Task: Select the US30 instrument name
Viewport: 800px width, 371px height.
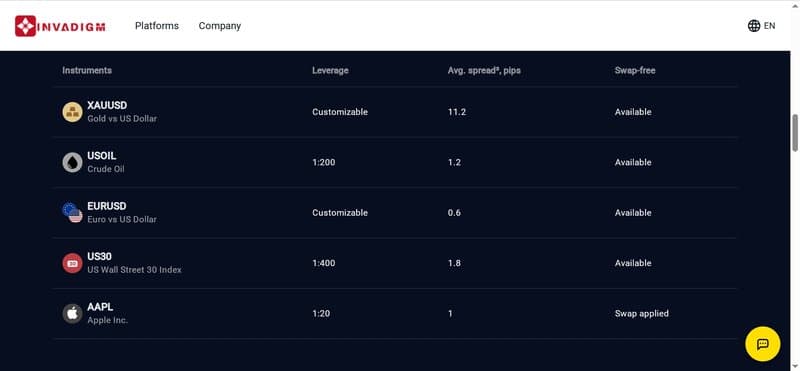Action: [x=99, y=257]
